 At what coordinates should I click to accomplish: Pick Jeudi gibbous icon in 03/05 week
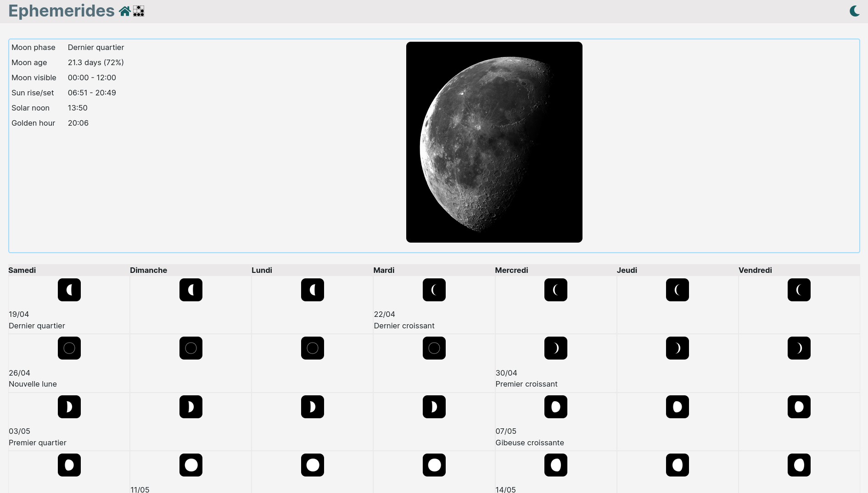pyautogui.click(x=678, y=407)
